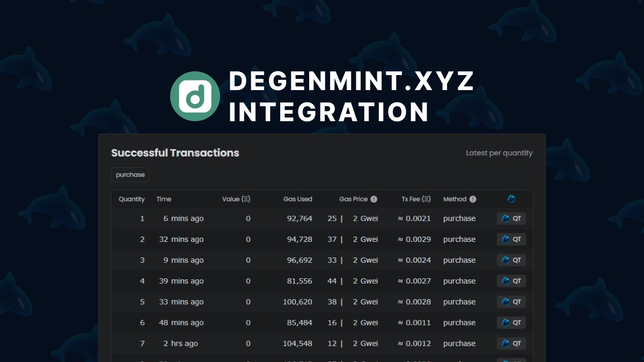Image resolution: width=644 pixels, height=362 pixels.
Task: Click the 48 mins ago time cell
Action: point(181,323)
